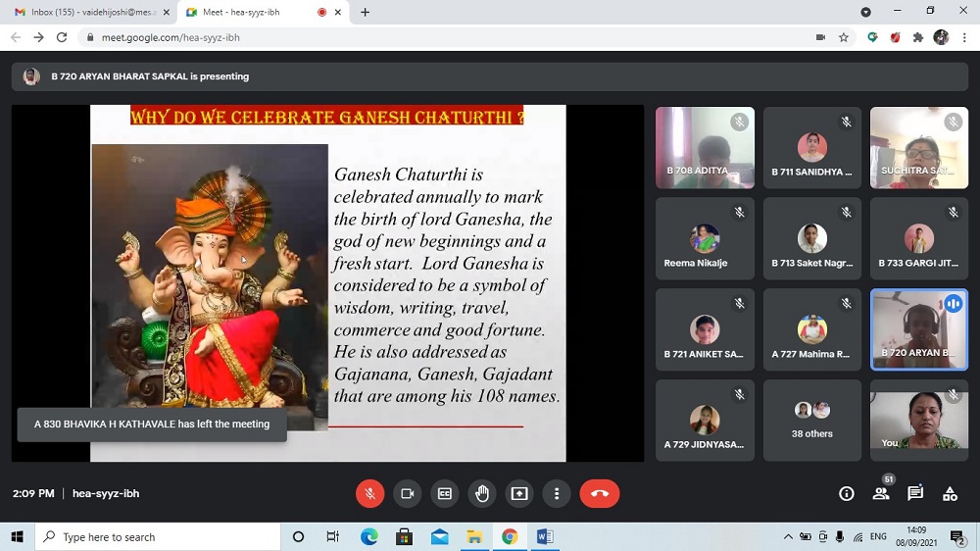Switch to the Gmail Inbox tab
The height and width of the screenshot is (551, 980).
(x=86, y=13)
